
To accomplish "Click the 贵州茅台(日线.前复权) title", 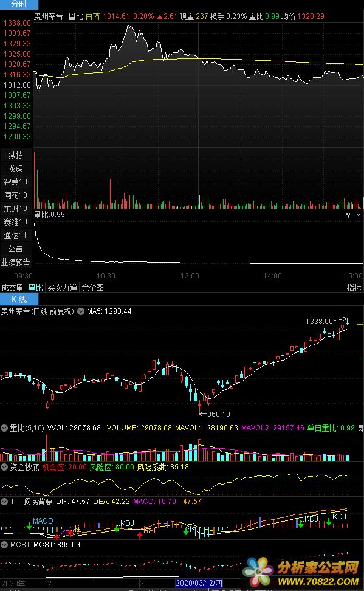I will pos(37,311).
